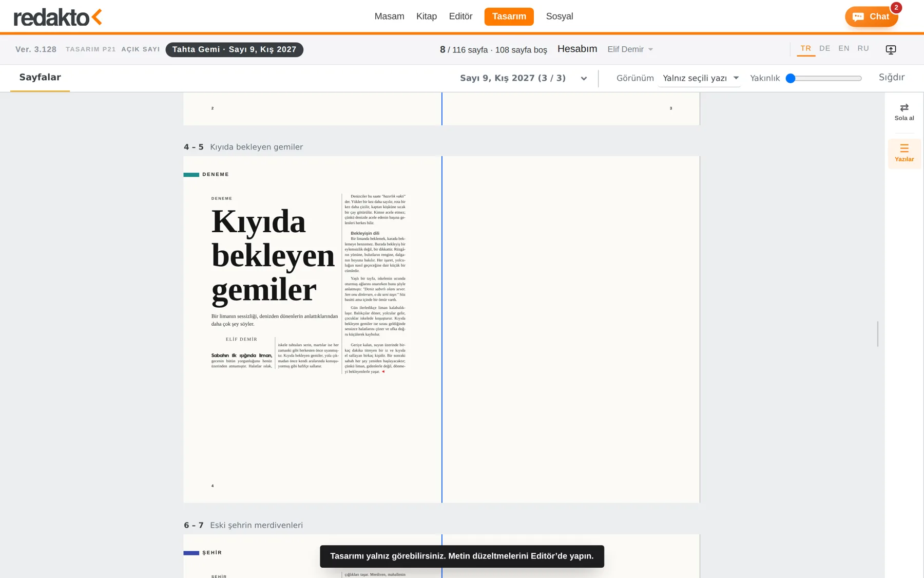Click the 'Kıyıda bekleyen gemiler' spread title
The height and width of the screenshot is (578, 924).
coord(256,147)
